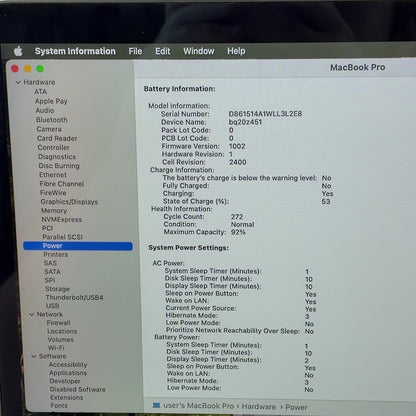Open the Window menu
The height and width of the screenshot is (416, 416).
click(199, 51)
